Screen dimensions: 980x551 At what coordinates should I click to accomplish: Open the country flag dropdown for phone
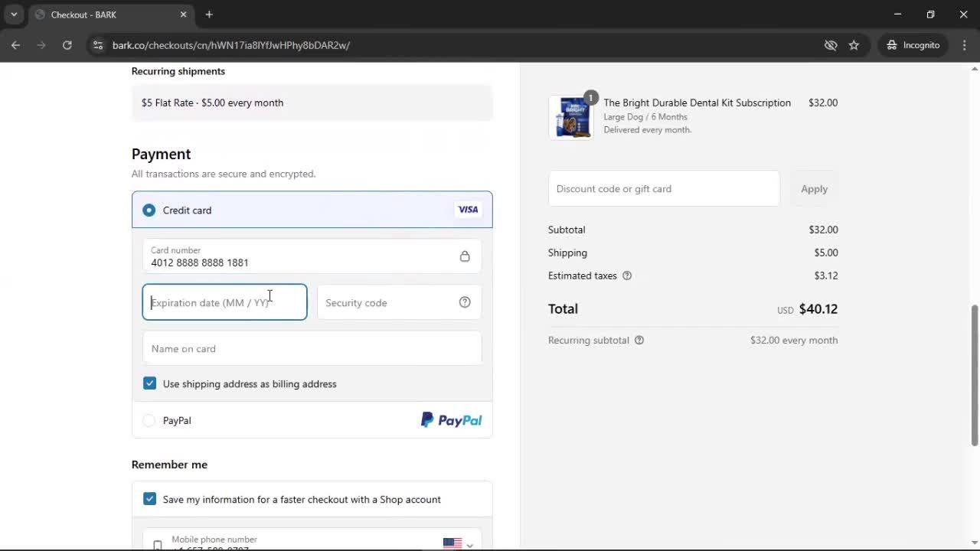[x=458, y=544]
